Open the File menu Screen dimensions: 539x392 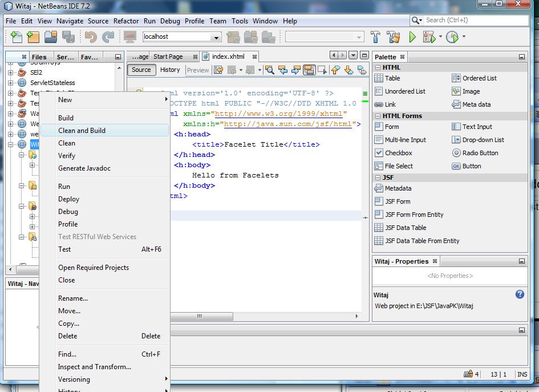pos(11,21)
